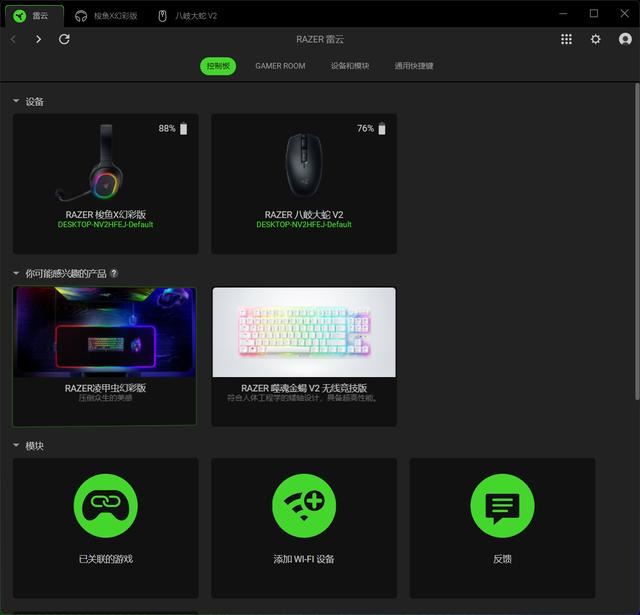Click the help question mark beside 你可能感兴趣的产品
The image size is (640, 615).
point(114,273)
